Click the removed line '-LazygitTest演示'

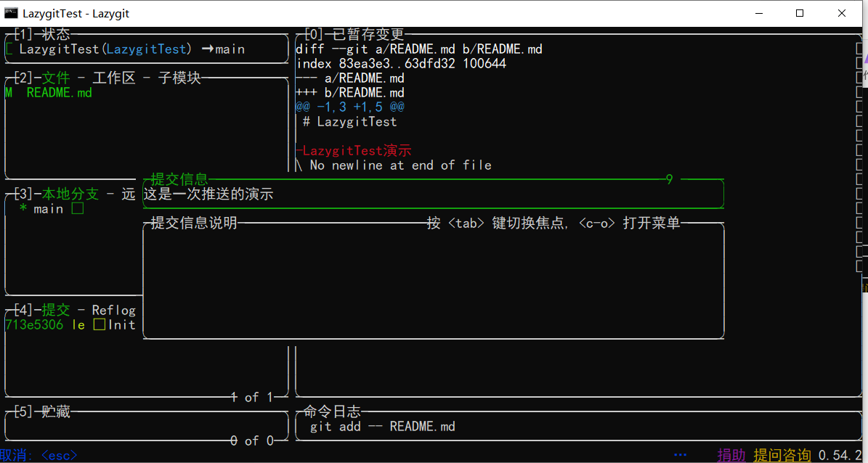[354, 150]
